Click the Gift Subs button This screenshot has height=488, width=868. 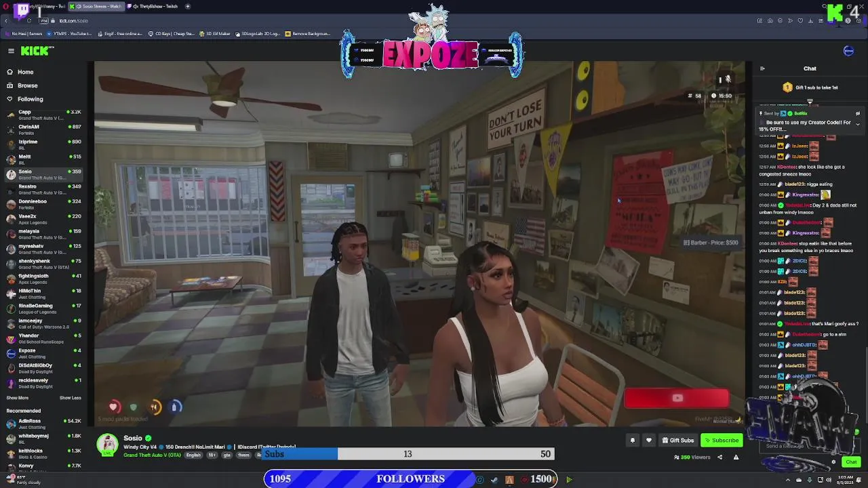point(677,441)
